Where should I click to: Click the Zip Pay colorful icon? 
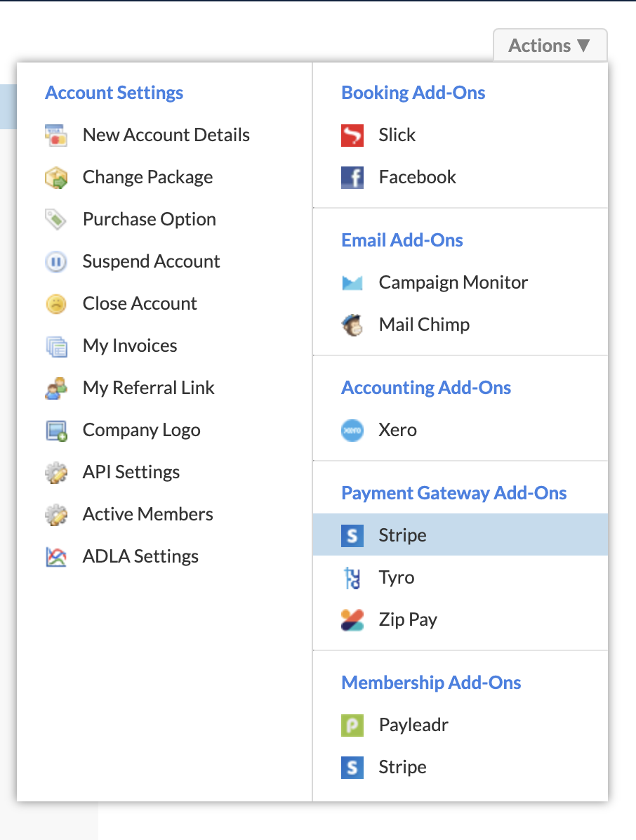(352, 620)
